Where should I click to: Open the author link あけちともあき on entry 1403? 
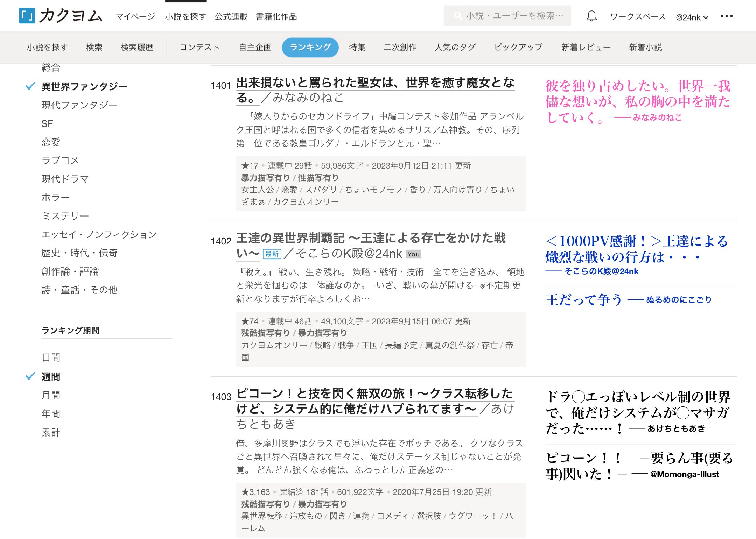tap(266, 424)
